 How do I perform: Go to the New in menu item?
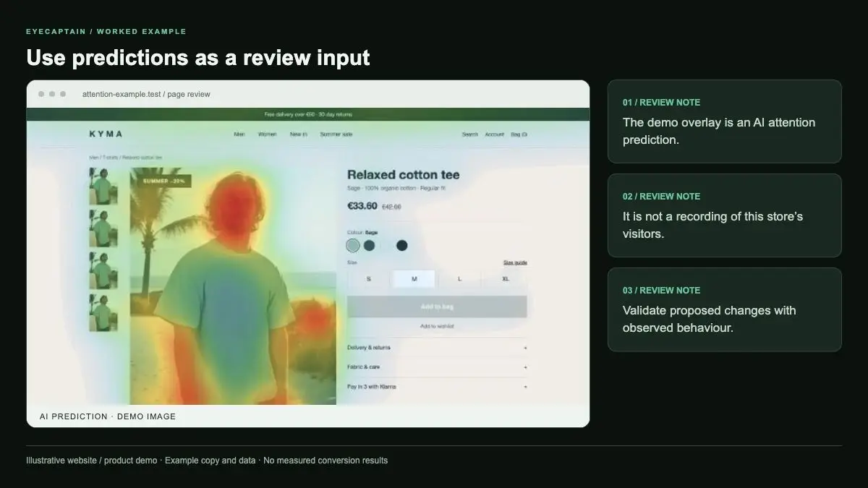pyautogui.click(x=298, y=134)
